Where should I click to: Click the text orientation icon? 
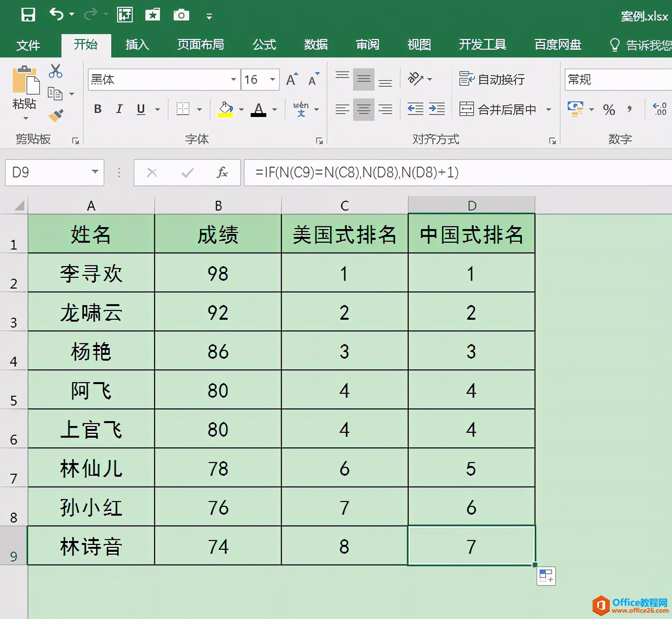click(415, 78)
